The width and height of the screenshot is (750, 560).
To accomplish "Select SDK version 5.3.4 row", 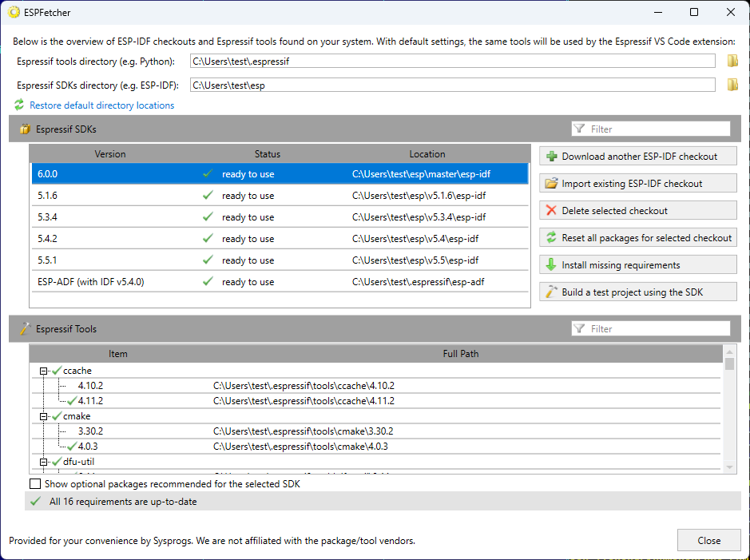I will pos(280,216).
